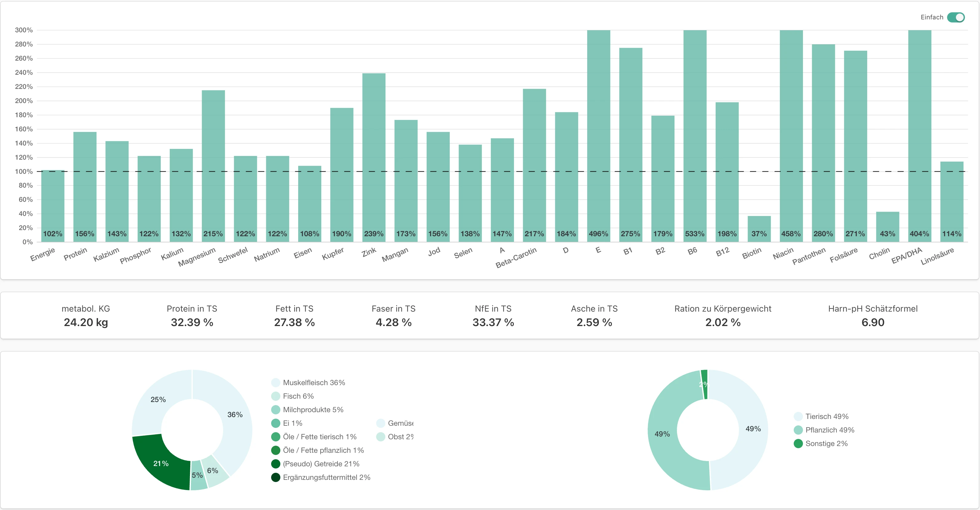Click the Gemüse legend entry
The height and width of the screenshot is (510, 980).
pyautogui.click(x=399, y=423)
